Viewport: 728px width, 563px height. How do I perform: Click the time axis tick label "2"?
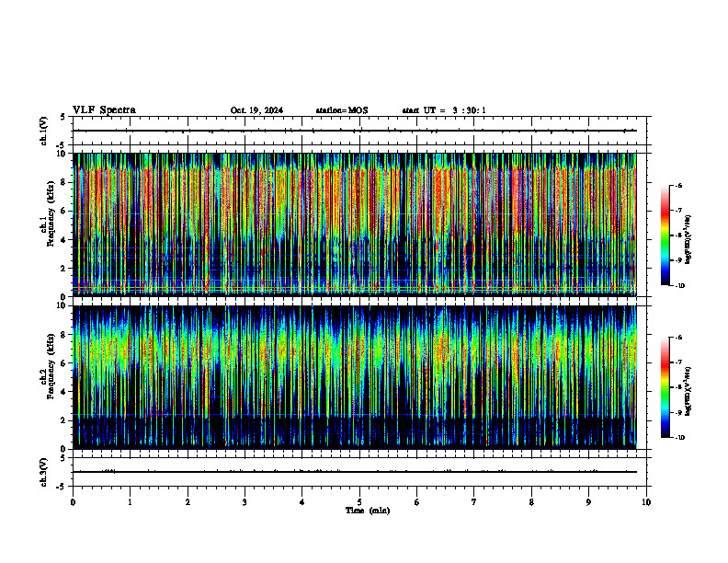point(188,502)
